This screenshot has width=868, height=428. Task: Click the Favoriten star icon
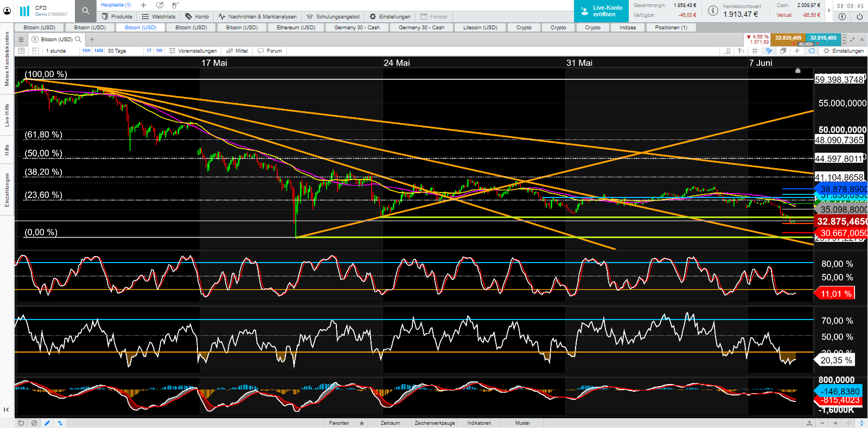[x=362, y=423]
